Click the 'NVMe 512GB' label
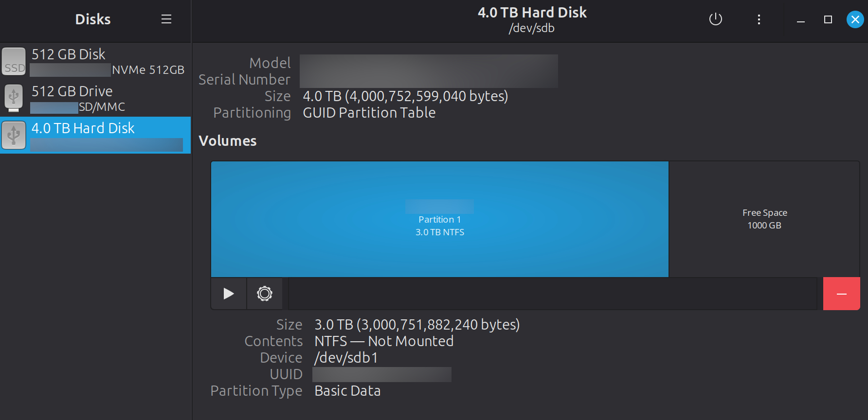This screenshot has width=868, height=420. [x=148, y=70]
